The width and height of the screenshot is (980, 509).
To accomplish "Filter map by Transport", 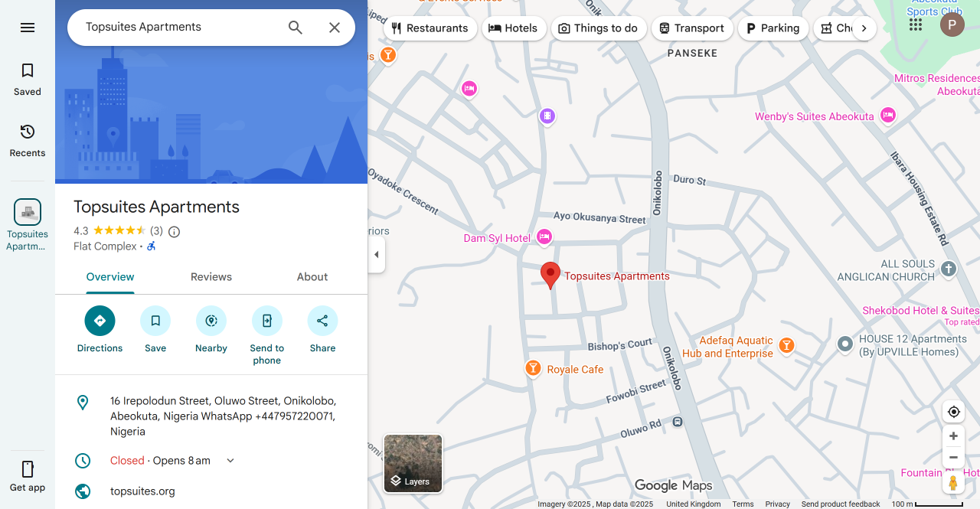I will (692, 28).
